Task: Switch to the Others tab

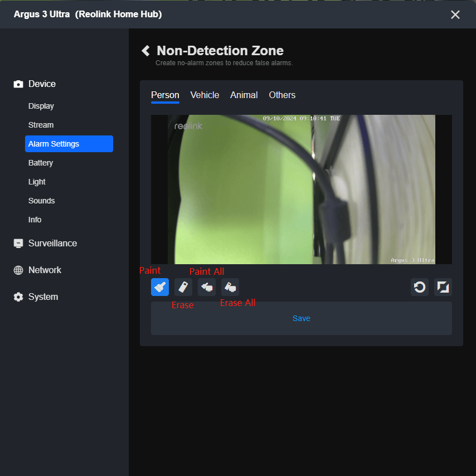Action: (282, 95)
